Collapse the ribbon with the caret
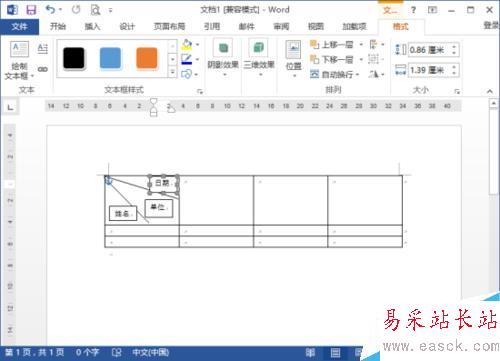 (490, 91)
